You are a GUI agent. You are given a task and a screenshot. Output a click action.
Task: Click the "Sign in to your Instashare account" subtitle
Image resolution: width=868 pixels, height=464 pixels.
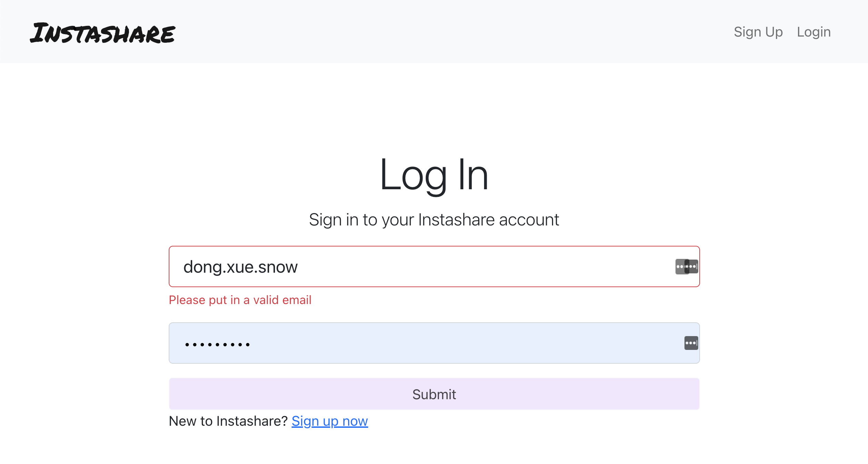tap(434, 220)
